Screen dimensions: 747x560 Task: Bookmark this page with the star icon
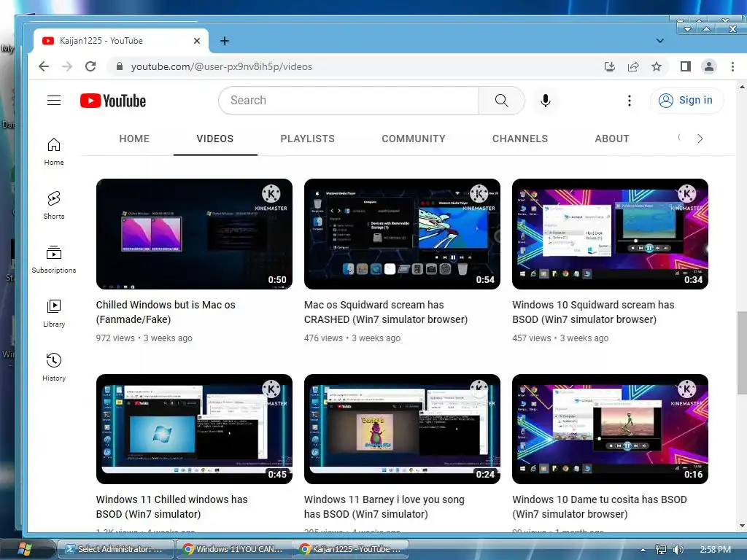pyautogui.click(x=657, y=66)
